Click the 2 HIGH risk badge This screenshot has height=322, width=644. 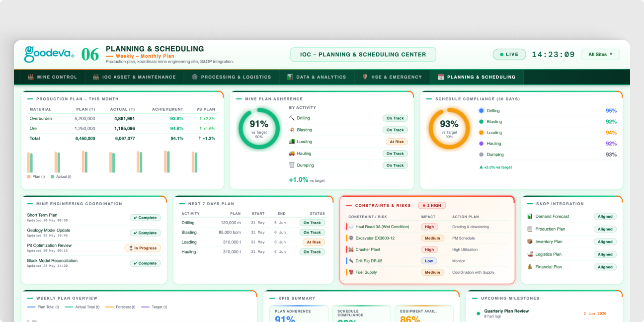pos(432,205)
